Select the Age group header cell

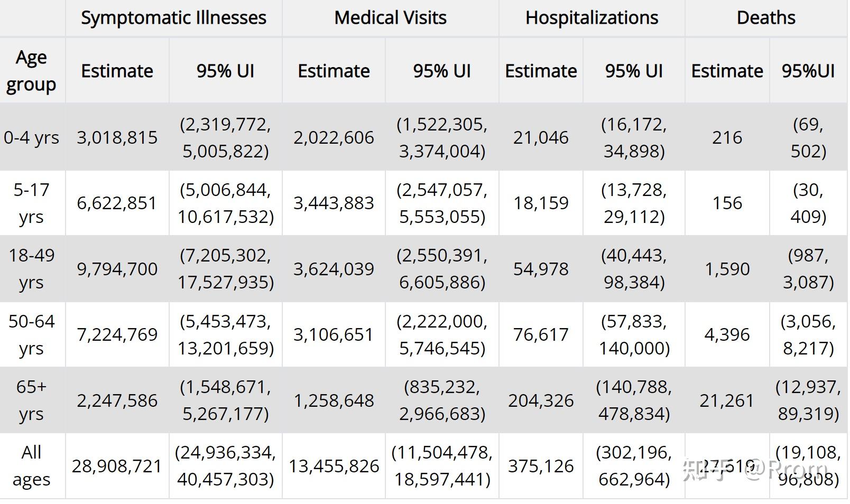pyautogui.click(x=32, y=71)
